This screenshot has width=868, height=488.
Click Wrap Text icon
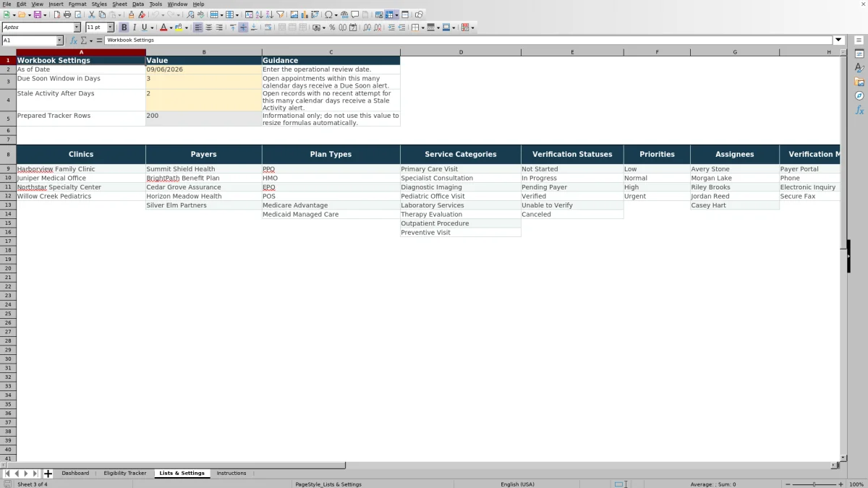[268, 27]
